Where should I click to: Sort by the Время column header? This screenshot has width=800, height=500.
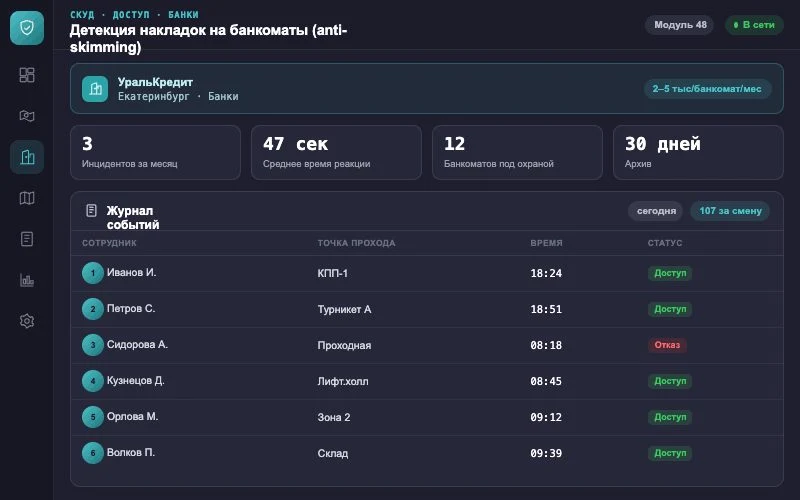(546, 243)
